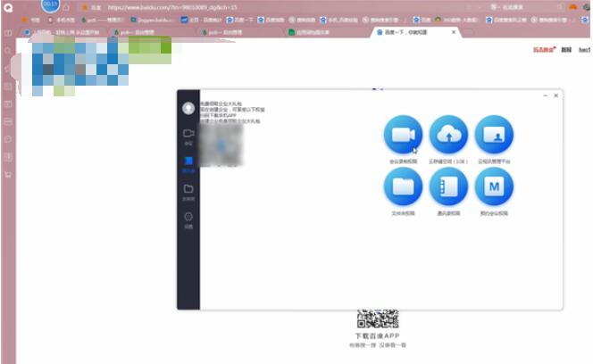Click the user avatar in dark sidebar
Image resolution: width=593 pixels, height=364 pixels.
click(x=188, y=108)
